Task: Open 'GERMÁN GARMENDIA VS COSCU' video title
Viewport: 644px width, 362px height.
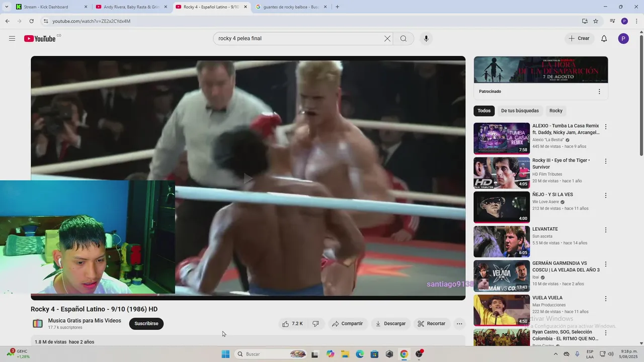Action: [566, 266]
